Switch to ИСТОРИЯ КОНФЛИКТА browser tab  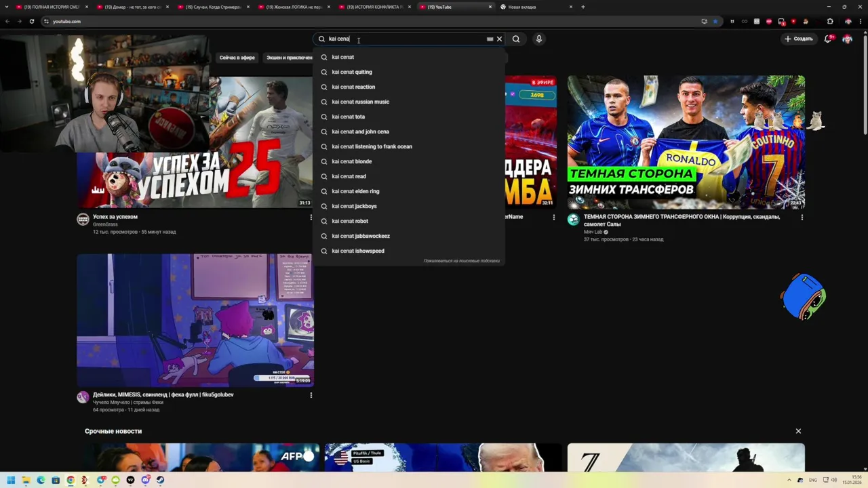pyautogui.click(x=374, y=7)
